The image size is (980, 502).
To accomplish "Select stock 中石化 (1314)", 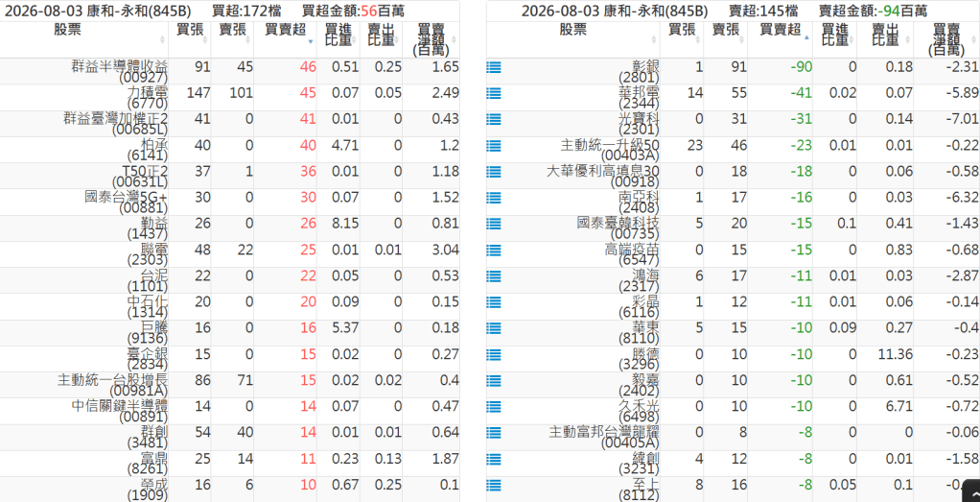I will [x=148, y=307].
